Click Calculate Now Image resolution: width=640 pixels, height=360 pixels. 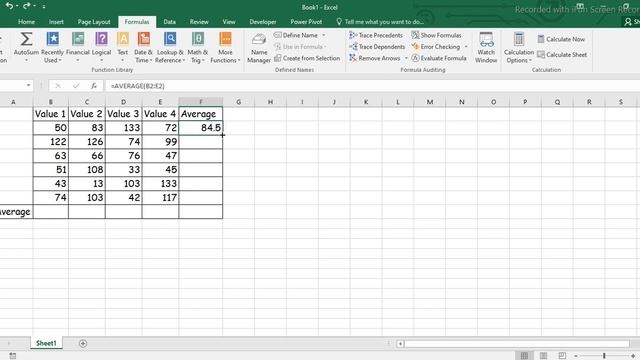[561, 39]
